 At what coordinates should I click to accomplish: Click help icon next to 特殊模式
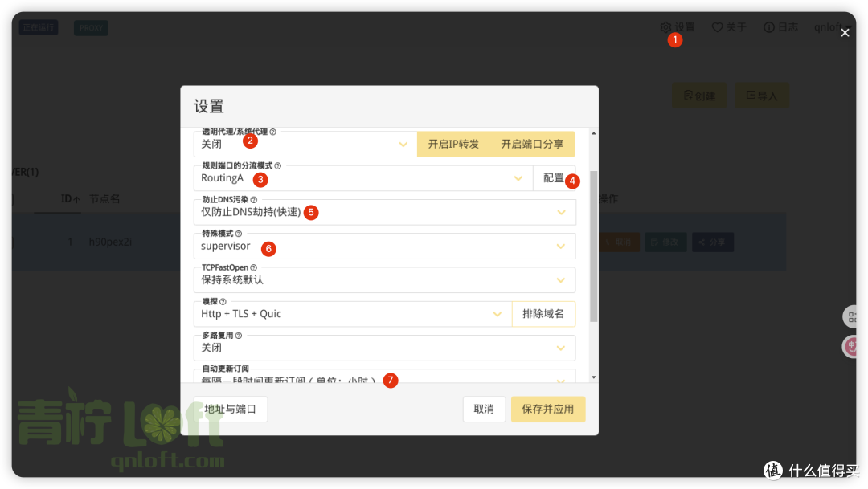pyautogui.click(x=239, y=234)
